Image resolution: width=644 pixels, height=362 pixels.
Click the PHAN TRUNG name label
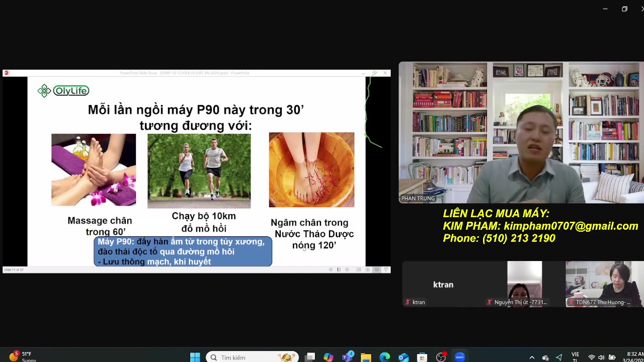tap(418, 199)
